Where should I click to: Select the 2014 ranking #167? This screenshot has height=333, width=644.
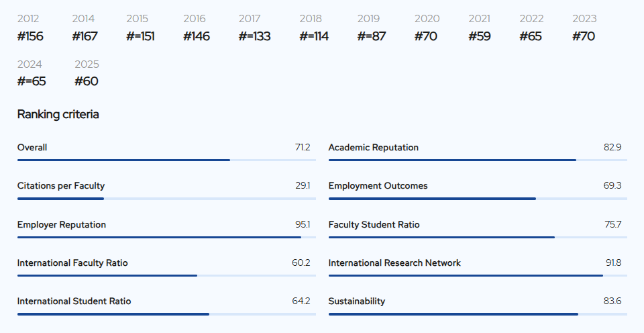click(x=85, y=36)
